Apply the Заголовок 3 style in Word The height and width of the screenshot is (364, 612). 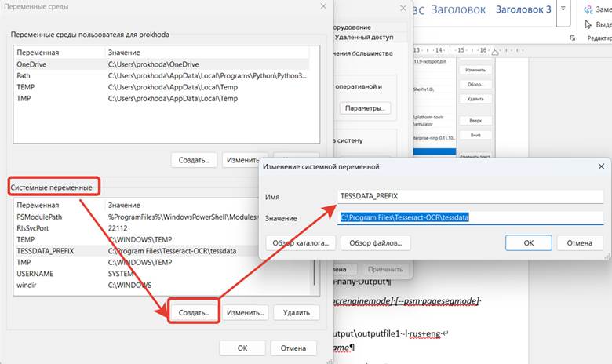coord(523,9)
